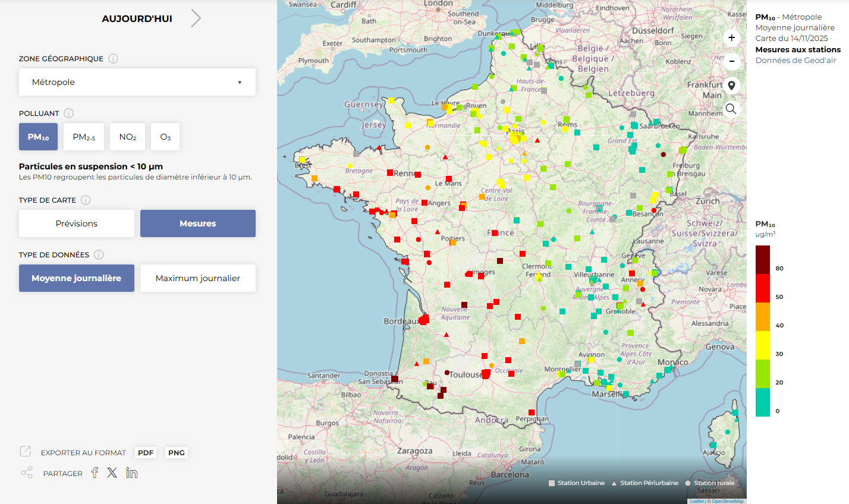Switch map type to Prévisions
This screenshot has width=849, height=504.
(x=77, y=223)
